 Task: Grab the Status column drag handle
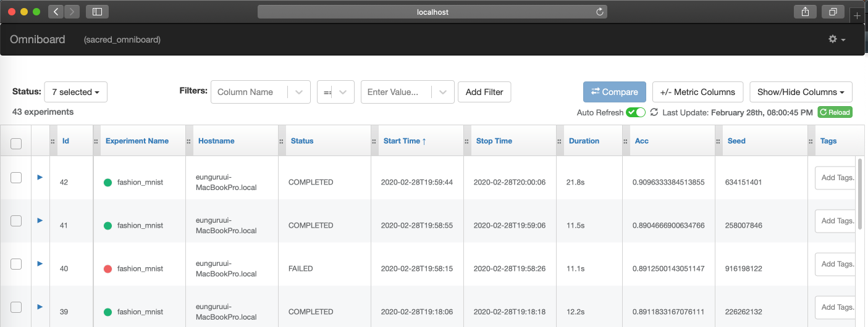click(282, 141)
